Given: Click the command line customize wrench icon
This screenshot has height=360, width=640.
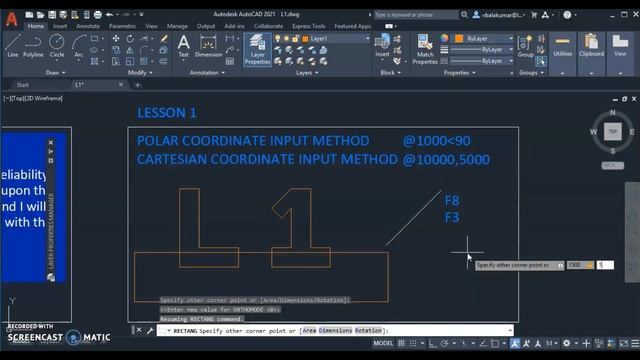Looking at the screenshot, I should coord(150,330).
